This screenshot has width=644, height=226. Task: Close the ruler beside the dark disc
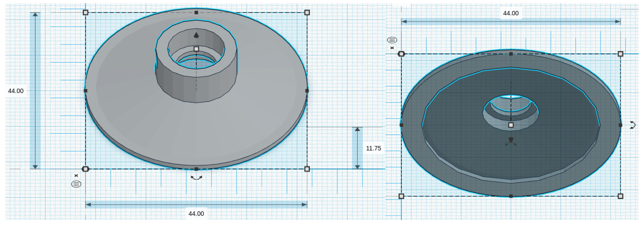click(x=392, y=48)
